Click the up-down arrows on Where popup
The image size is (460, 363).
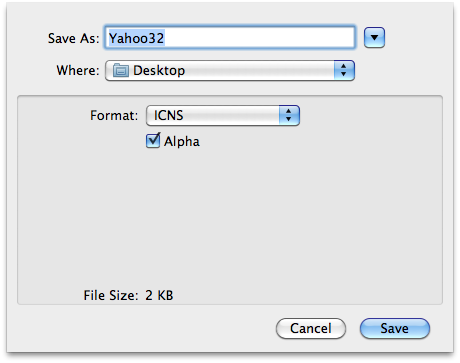tap(344, 70)
